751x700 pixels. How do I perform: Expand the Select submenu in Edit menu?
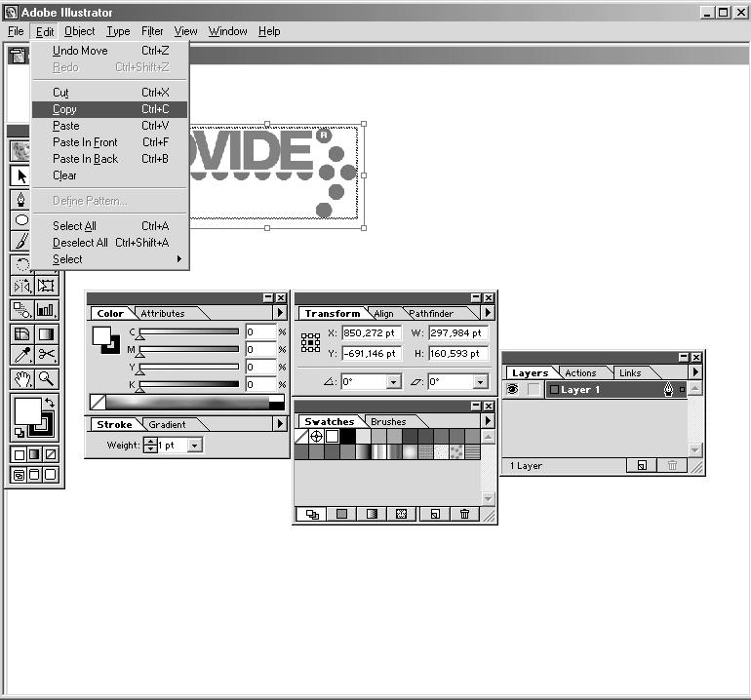point(110,259)
